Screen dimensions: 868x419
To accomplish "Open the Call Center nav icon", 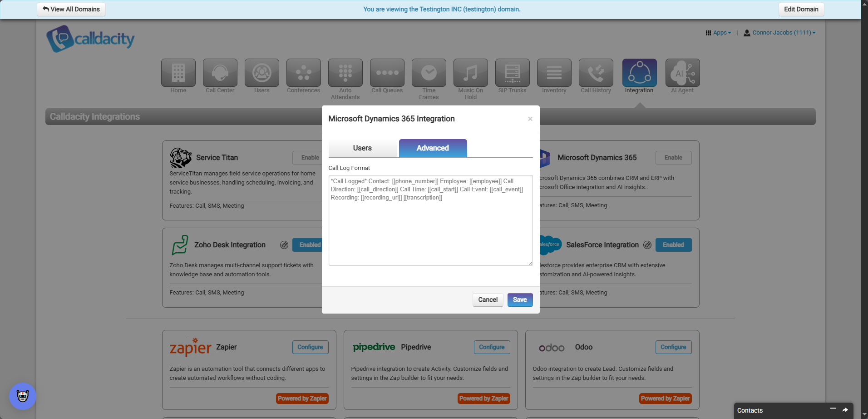I will click(x=220, y=73).
